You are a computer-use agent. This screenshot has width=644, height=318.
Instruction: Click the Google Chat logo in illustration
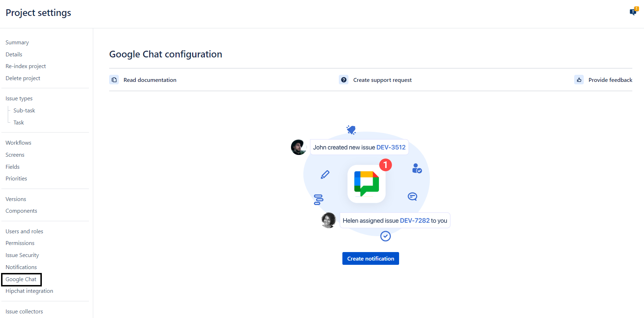[x=366, y=184]
